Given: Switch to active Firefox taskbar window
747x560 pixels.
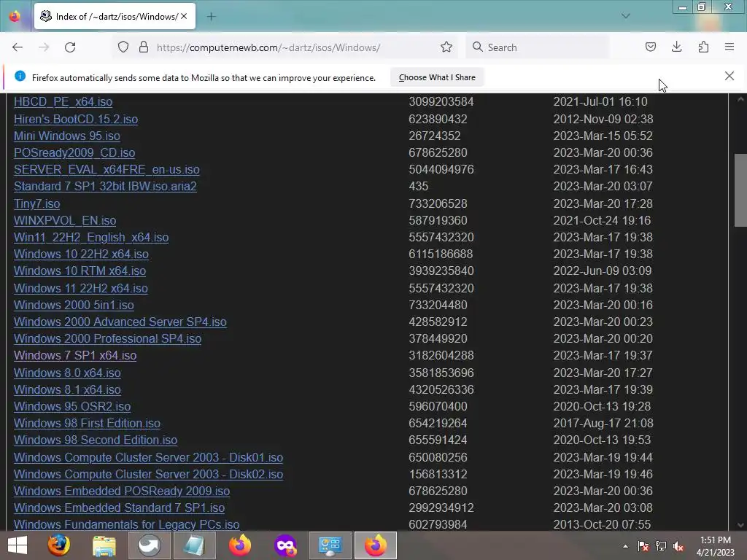Looking at the screenshot, I should click(x=376, y=545).
